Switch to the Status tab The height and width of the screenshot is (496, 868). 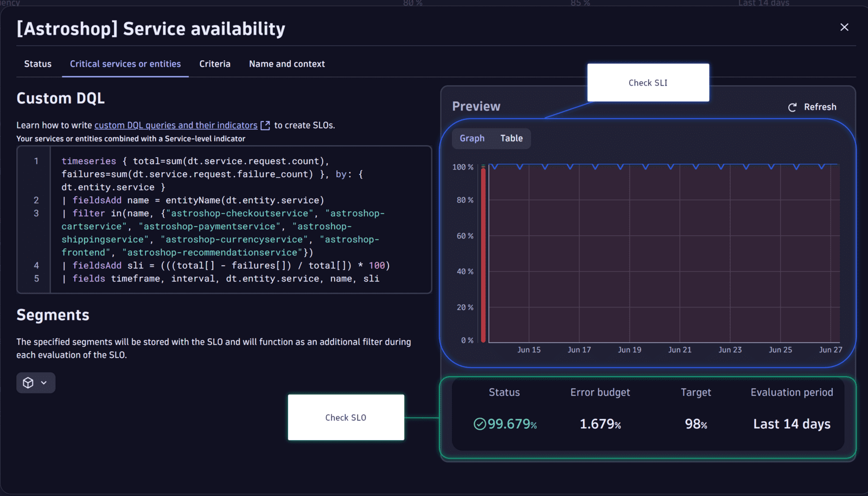[x=37, y=63]
